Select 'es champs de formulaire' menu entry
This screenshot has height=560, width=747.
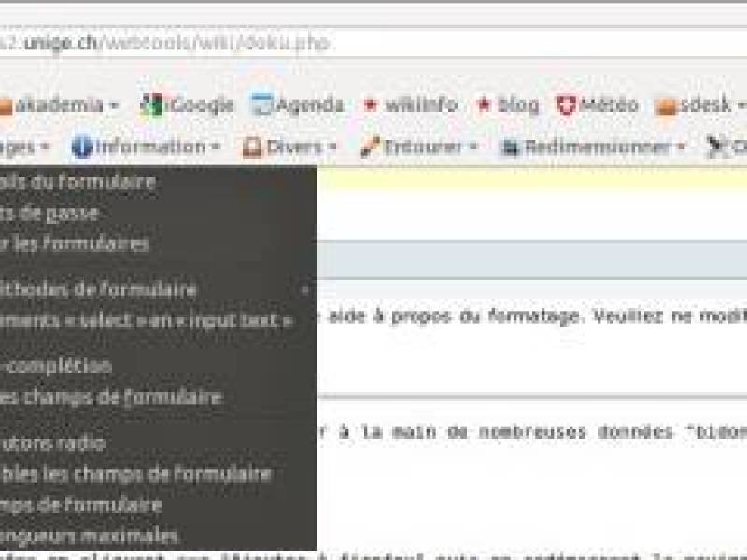pos(159,397)
